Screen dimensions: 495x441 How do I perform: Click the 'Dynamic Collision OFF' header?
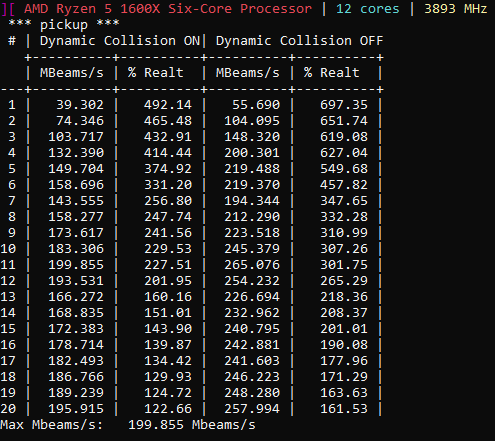click(x=299, y=41)
